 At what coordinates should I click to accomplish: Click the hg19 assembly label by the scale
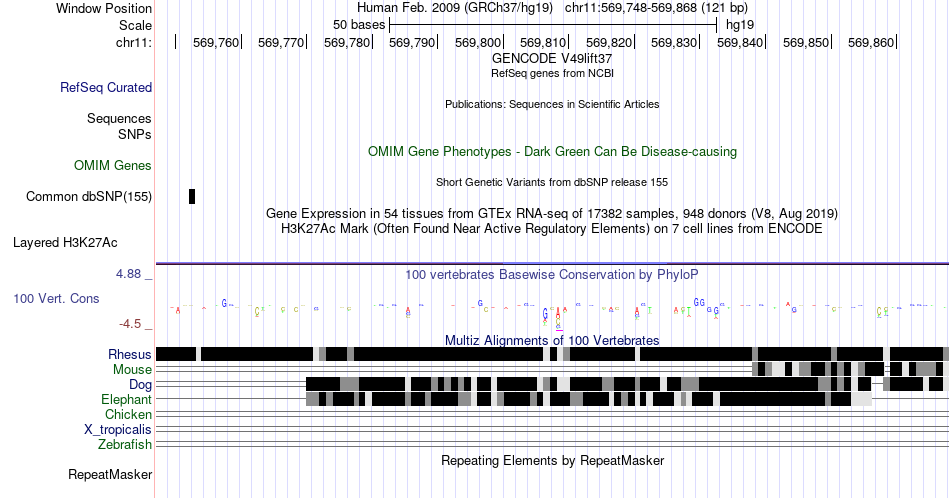(740, 25)
